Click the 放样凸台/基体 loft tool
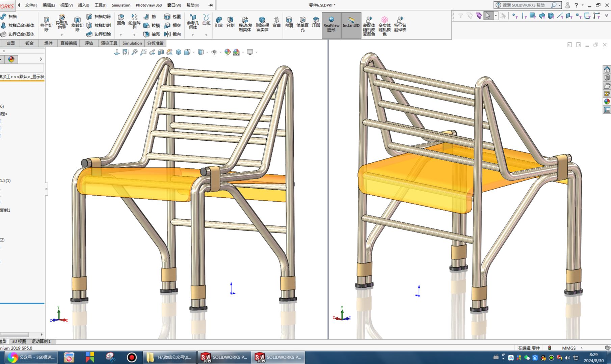The width and height of the screenshot is (611, 364). point(18,25)
